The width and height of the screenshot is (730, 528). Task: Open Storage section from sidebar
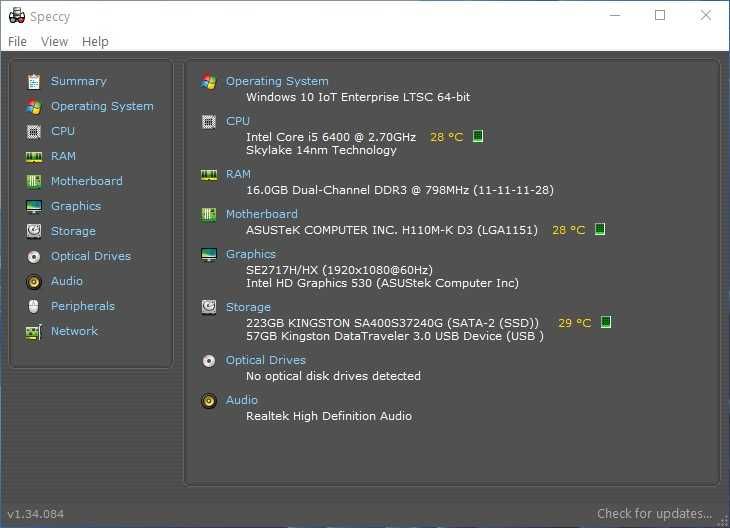coord(73,231)
